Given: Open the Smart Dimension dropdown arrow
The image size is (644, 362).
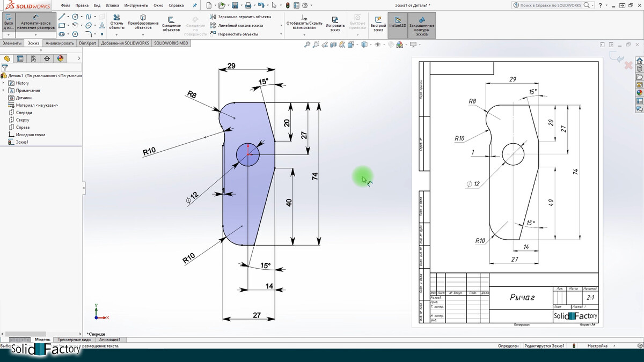Looking at the screenshot, I should tap(35, 35).
